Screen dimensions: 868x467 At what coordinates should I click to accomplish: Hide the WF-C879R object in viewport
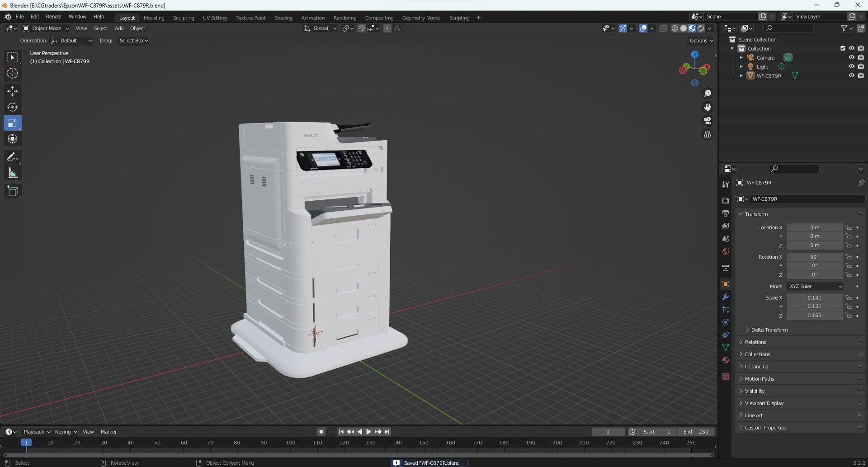(851, 75)
